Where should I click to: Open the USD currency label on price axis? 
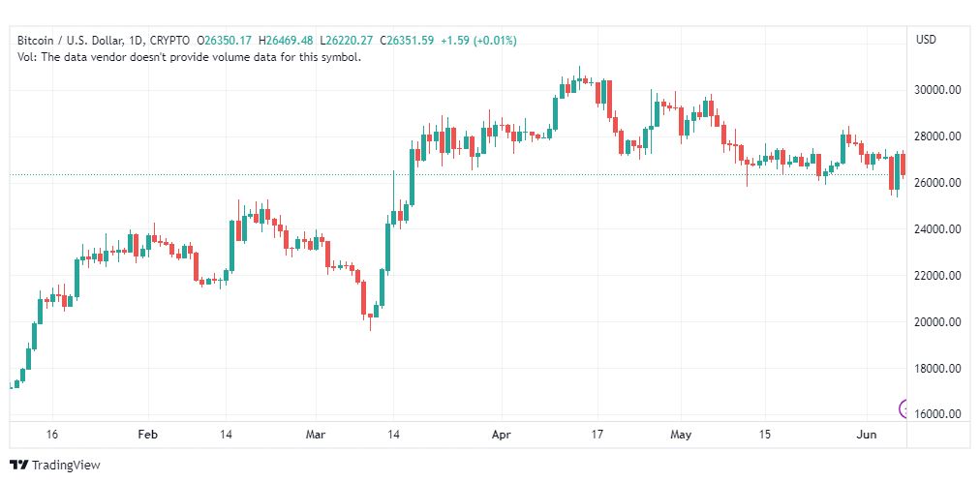pyautogui.click(x=926, y=40)
